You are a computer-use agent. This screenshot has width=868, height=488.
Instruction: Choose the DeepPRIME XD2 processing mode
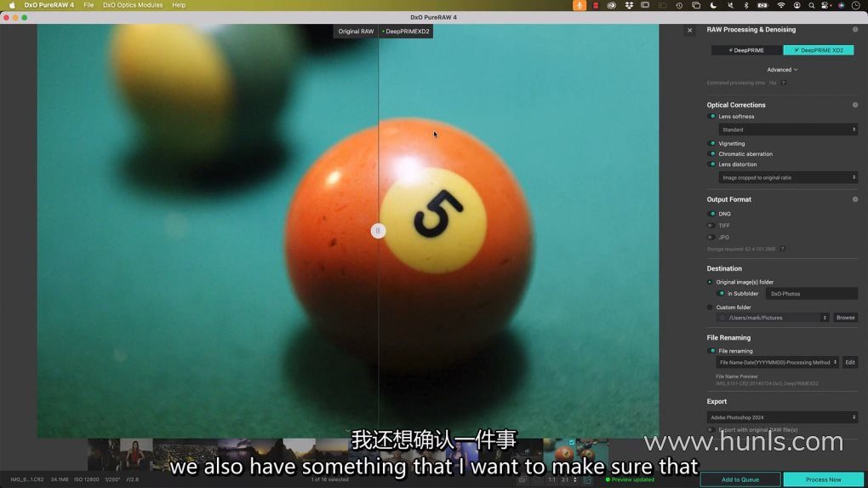pyautogui.click(x=818, y=50)
